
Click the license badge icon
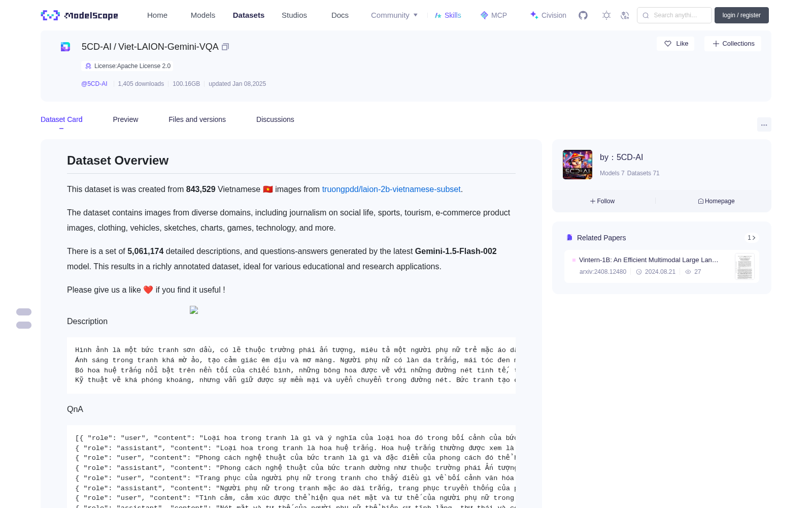click(x=88, y=66)
